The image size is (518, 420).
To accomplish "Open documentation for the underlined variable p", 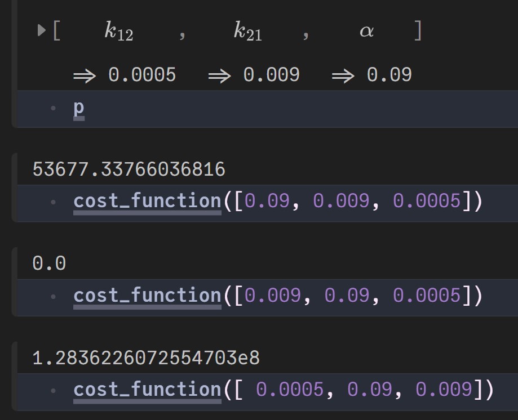I will [x=79, y=109].
